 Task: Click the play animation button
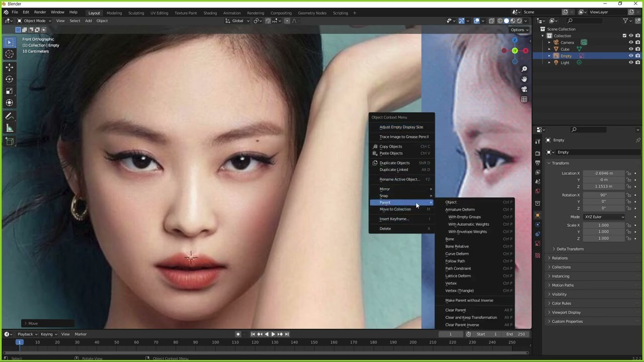coord(273,334)
